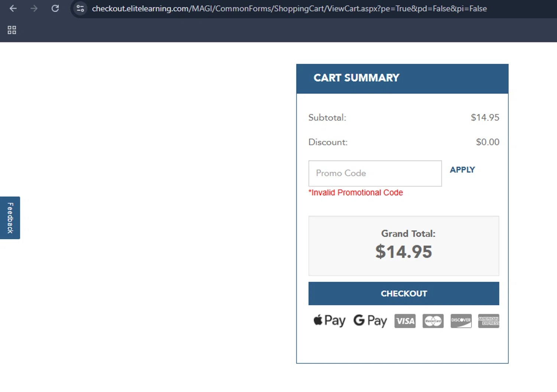The image size is (557, 392).
Task: Click the Grand Total amount
Action: pos(404,252)
